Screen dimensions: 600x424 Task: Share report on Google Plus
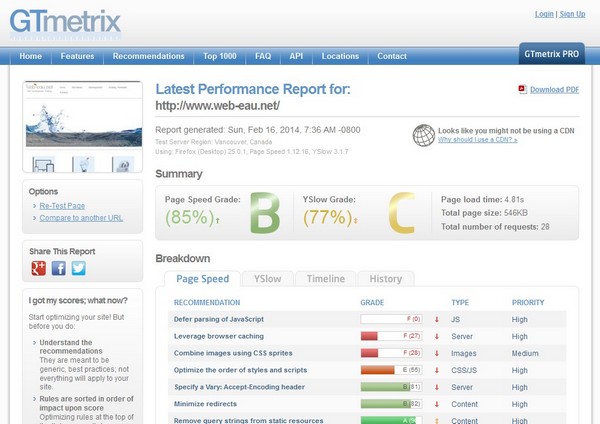[x=39, y=268]
